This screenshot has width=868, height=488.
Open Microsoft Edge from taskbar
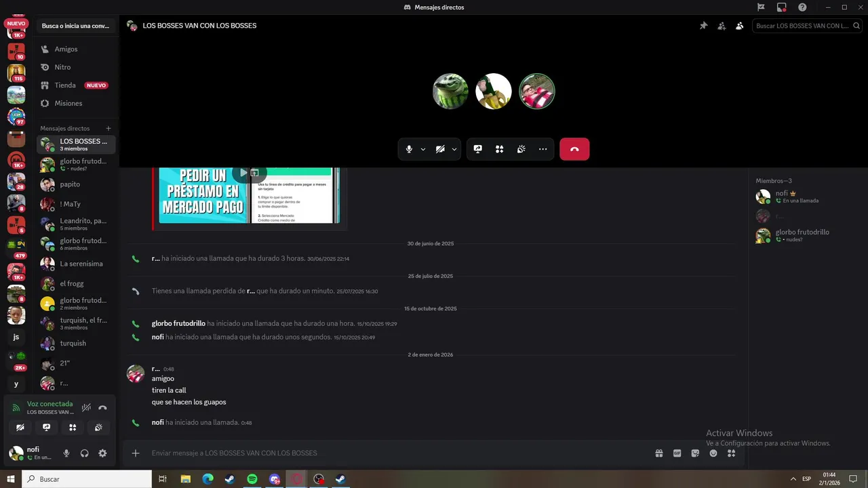coord(208,479)
